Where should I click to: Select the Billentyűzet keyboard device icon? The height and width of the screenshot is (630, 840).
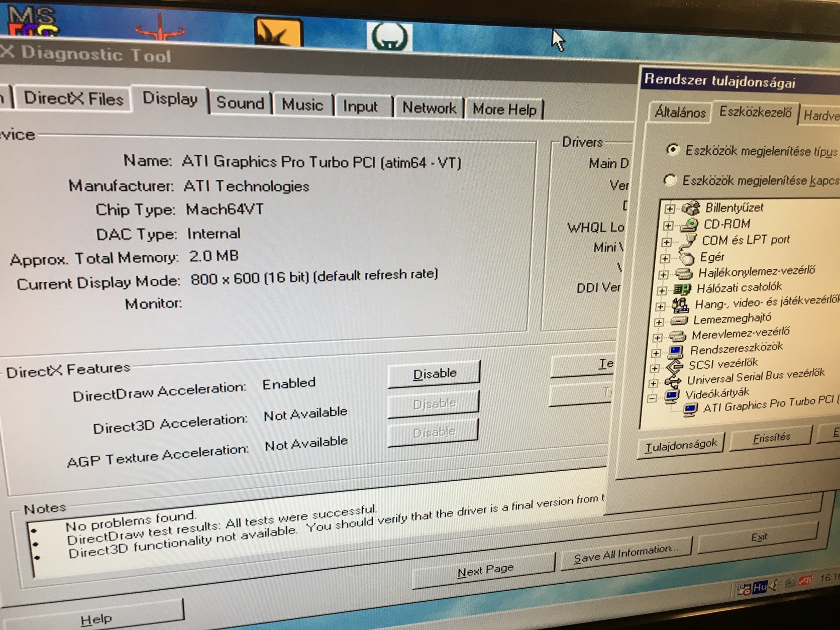pos(690,208)
